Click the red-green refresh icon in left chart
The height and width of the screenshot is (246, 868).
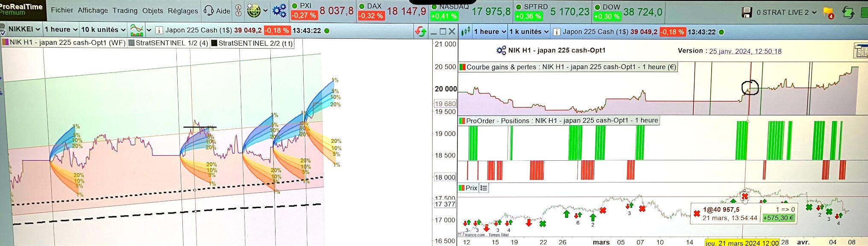tap(421, 31)
